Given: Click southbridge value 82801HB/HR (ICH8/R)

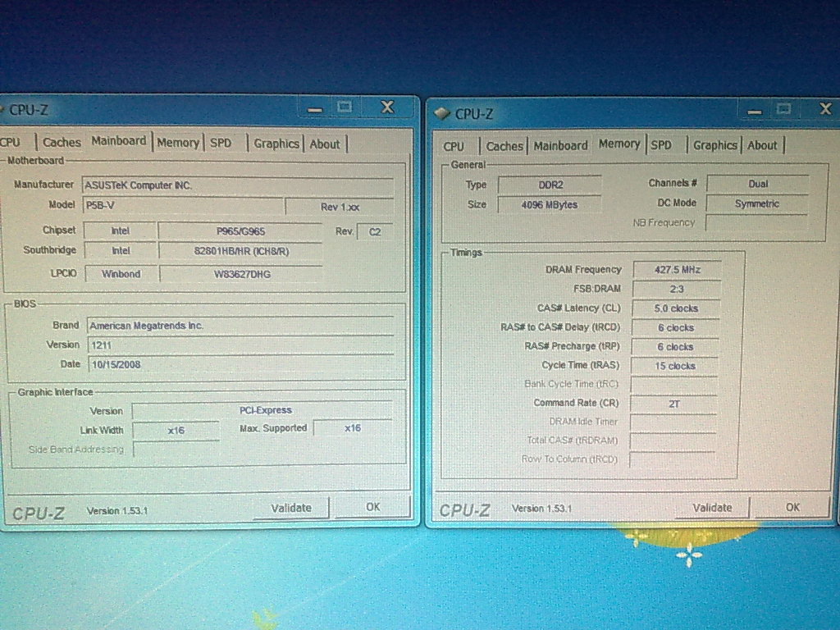Looking at the screenshot, I should [x=241, y=251].
